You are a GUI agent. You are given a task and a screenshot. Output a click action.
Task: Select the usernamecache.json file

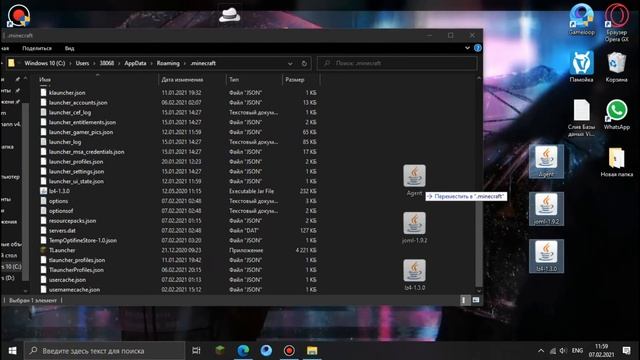(x=178, y=289)
